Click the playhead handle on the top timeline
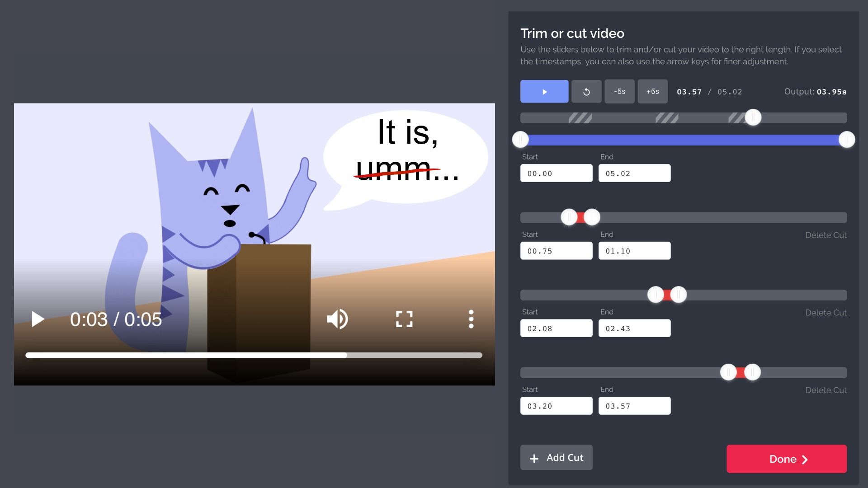 [x=753, y=117]
